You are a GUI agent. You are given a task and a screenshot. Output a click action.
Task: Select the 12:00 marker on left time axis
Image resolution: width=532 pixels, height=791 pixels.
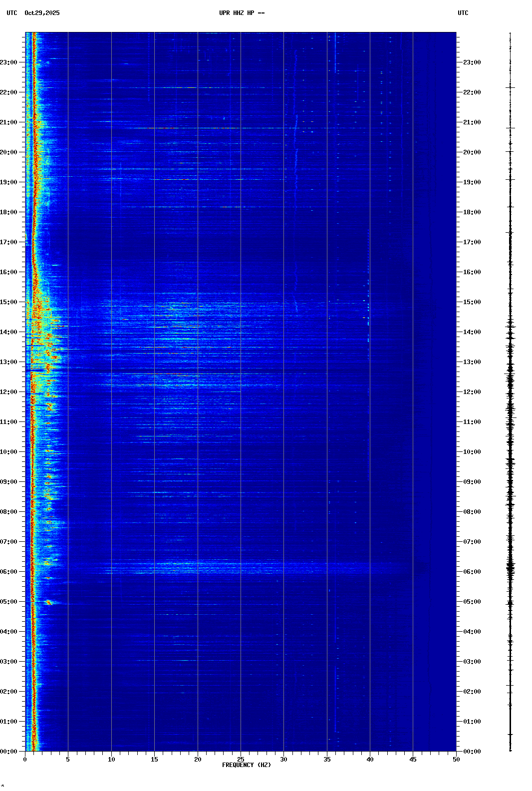(x=9, y=392)
